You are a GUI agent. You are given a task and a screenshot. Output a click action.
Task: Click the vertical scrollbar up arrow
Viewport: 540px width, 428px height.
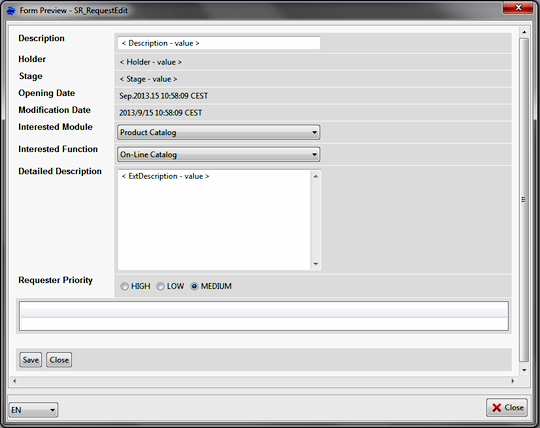pos(524,32)
